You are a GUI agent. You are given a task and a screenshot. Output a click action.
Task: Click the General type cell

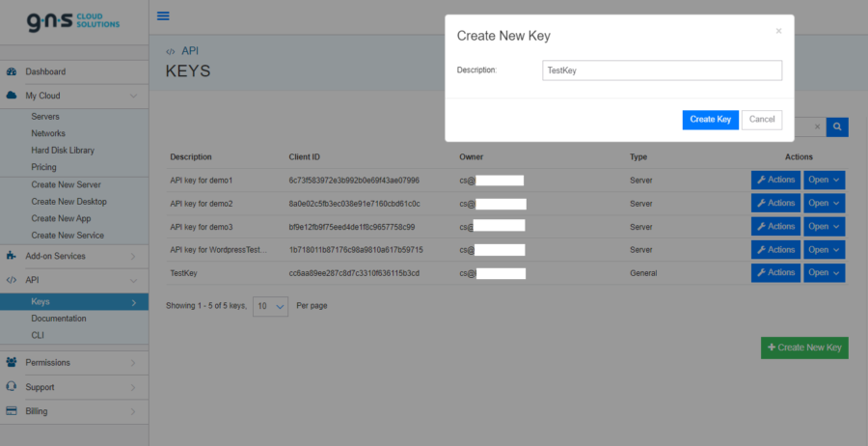pyautogui.click(x=643, y=273)
